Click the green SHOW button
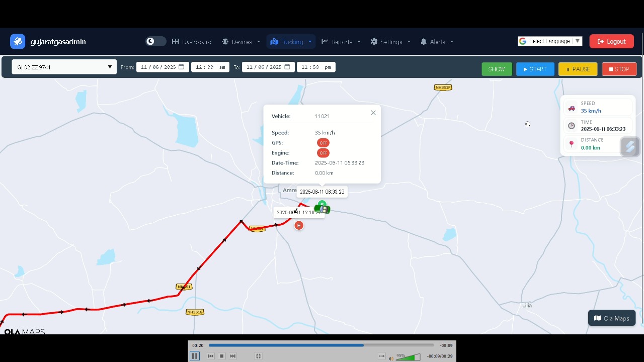The image size is (644, 362). tap(497, 69)
